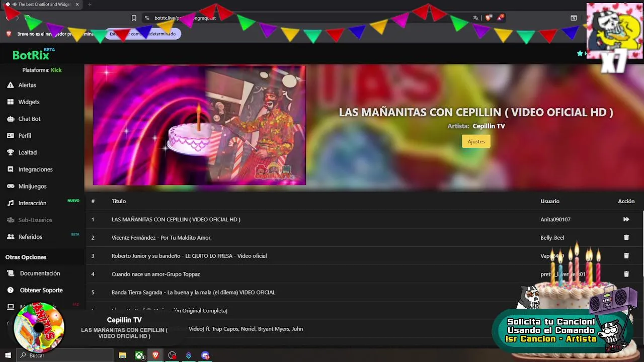Open the Xbox app from taskbar
The image size is (644, 362).
click(x=139, y=355)
